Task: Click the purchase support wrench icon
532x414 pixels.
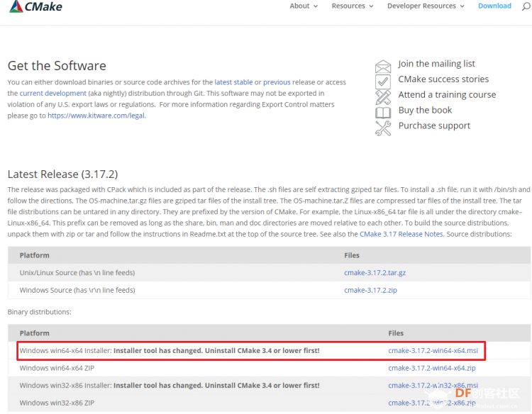Action: [383, 128]
